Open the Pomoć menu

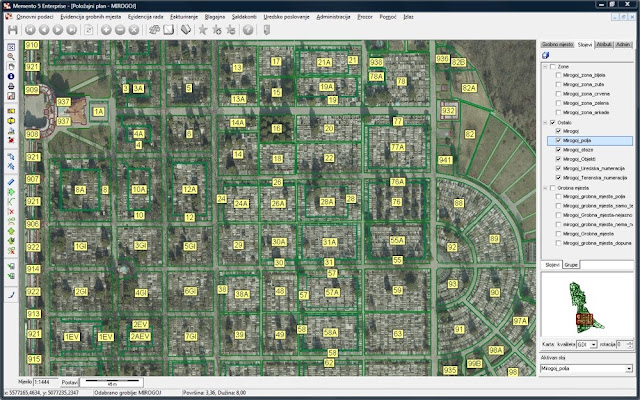pos(388,17)
